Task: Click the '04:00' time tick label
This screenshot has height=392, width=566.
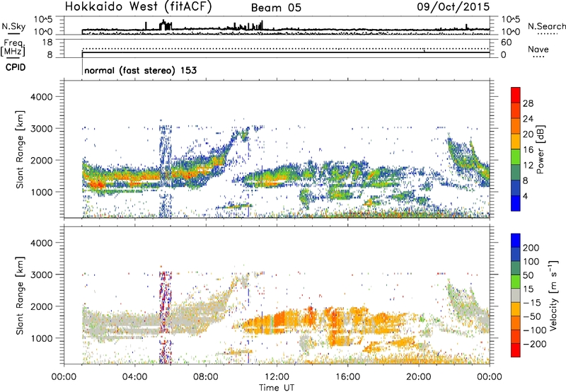Action: pyautogui.click(x=135, y=377)
